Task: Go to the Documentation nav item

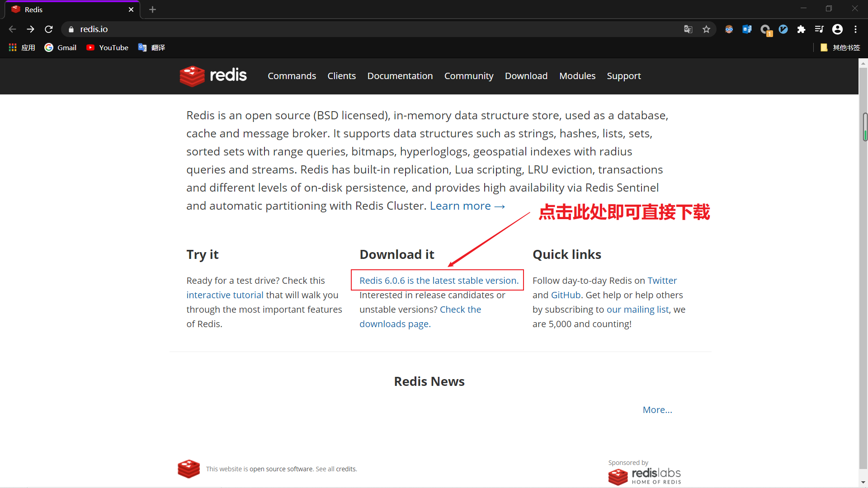Action: click(x=400, y=76)
